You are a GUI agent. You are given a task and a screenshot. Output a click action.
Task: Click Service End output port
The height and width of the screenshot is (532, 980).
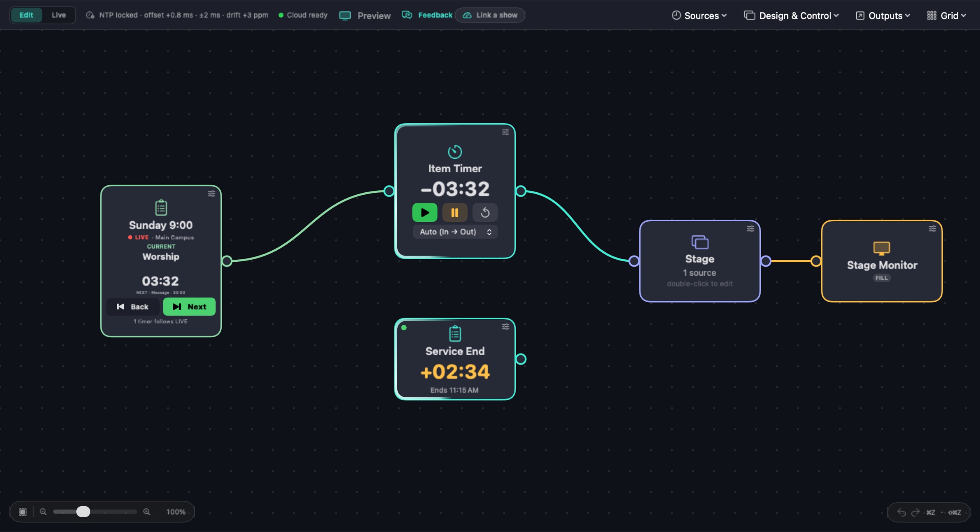(x=521, y=359)
